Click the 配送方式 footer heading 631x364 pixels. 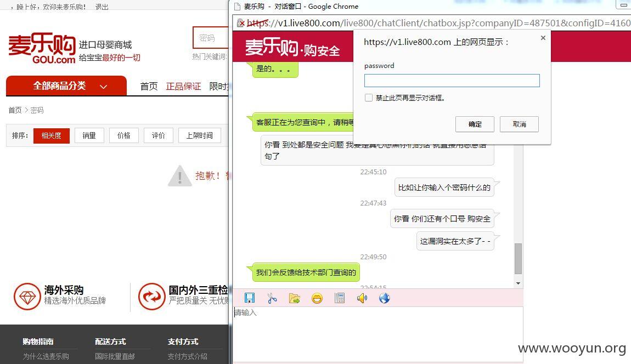click(x=110, y=342)
